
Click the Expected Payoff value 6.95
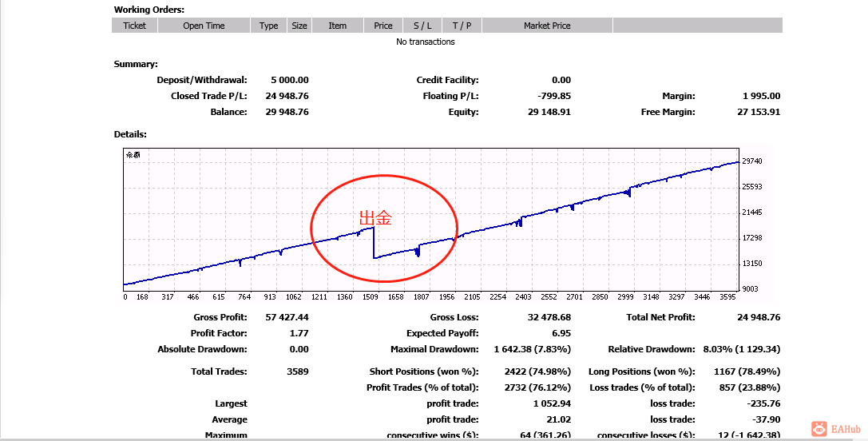click(561, 333)
